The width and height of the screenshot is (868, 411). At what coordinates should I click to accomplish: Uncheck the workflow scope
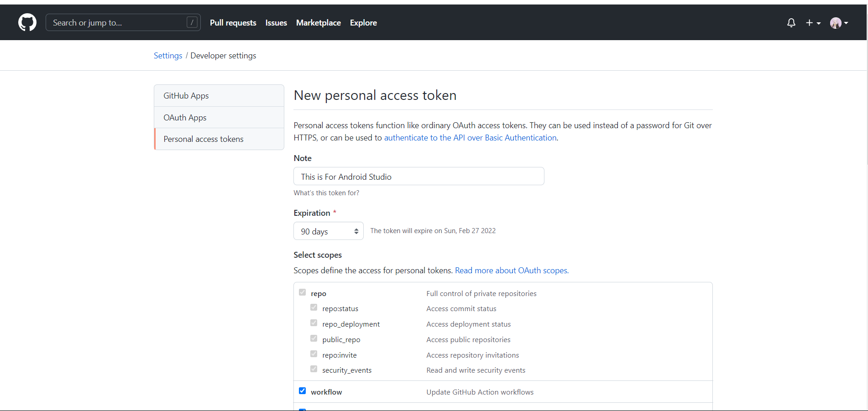click(x=302, y=390)
